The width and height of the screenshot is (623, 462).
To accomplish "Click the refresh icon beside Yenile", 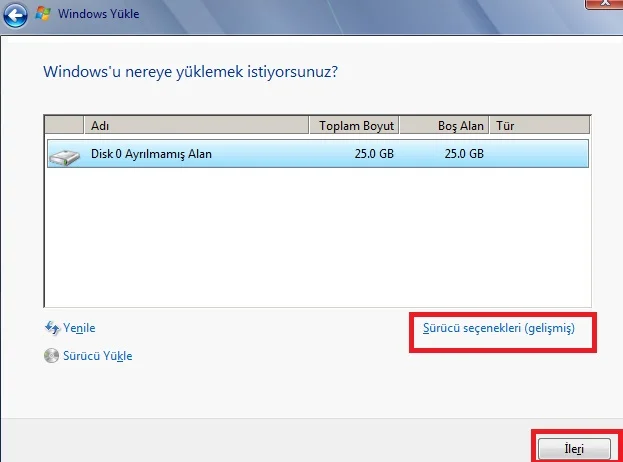I will pos(52,328).
